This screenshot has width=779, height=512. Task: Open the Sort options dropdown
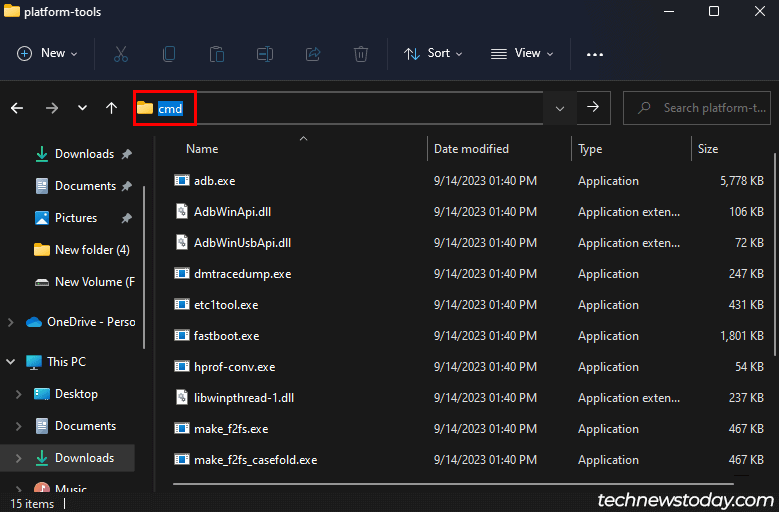(x=433, y=54)
